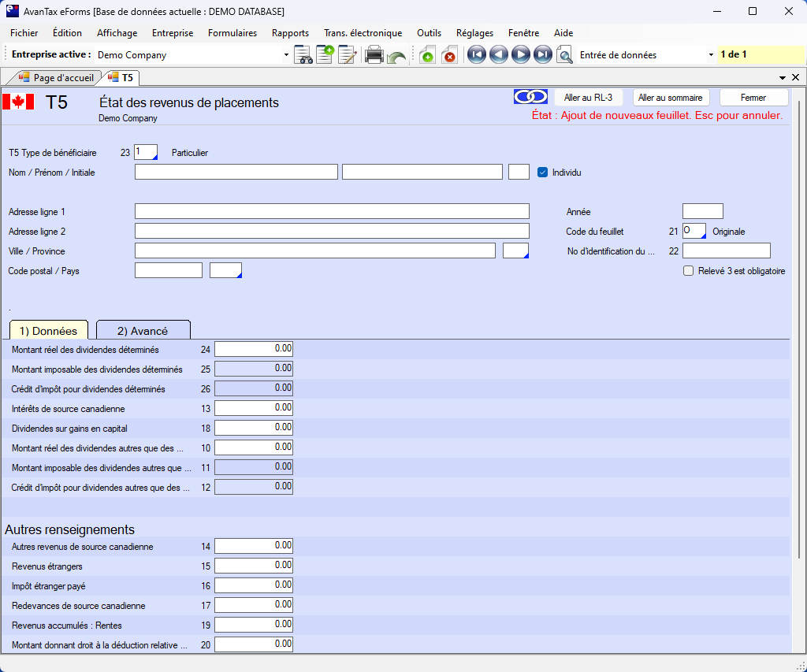Viewport: 807px width, 672px height.
Task: Open the Province code dropdown field
Action: [x=516, y=251]
